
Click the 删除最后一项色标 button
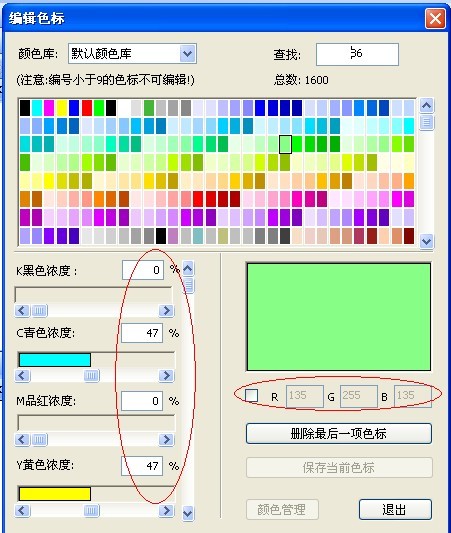(339, 433)
